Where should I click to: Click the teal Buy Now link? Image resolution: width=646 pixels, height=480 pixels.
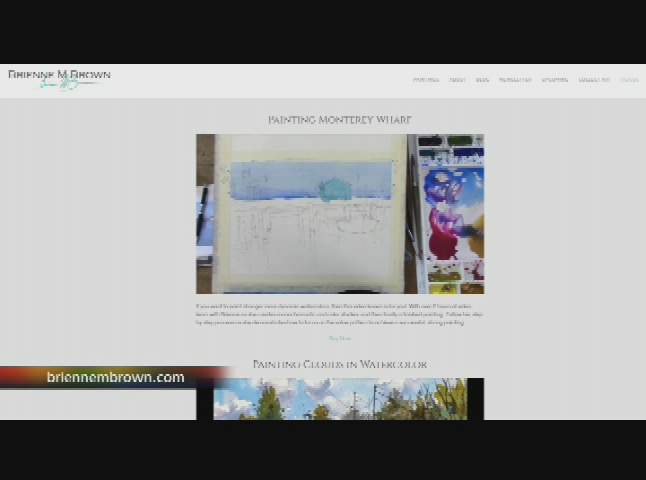click(339, 338)
